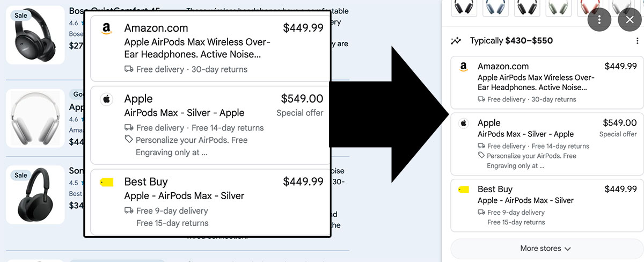Click the Best Buy tag in the enlarged callout
This screenshot has width=644, height=262.
(107, 183)
